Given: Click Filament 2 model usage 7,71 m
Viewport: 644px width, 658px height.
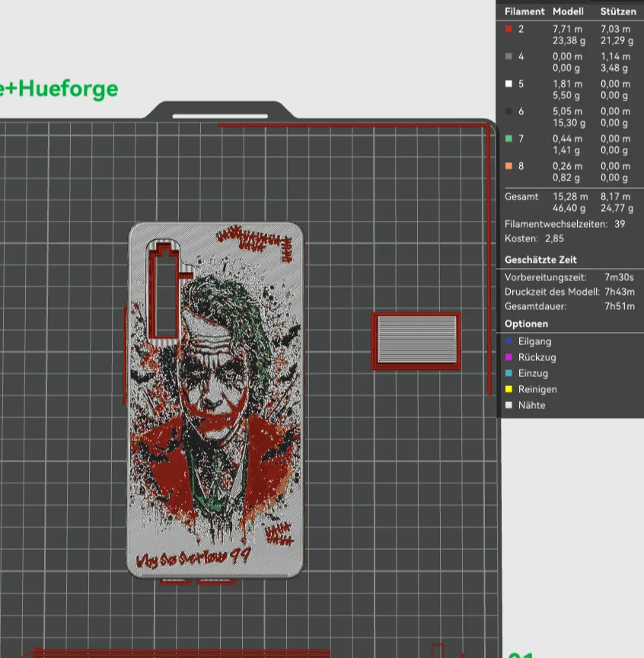Looking at the screenshot, I should (567, 29).
